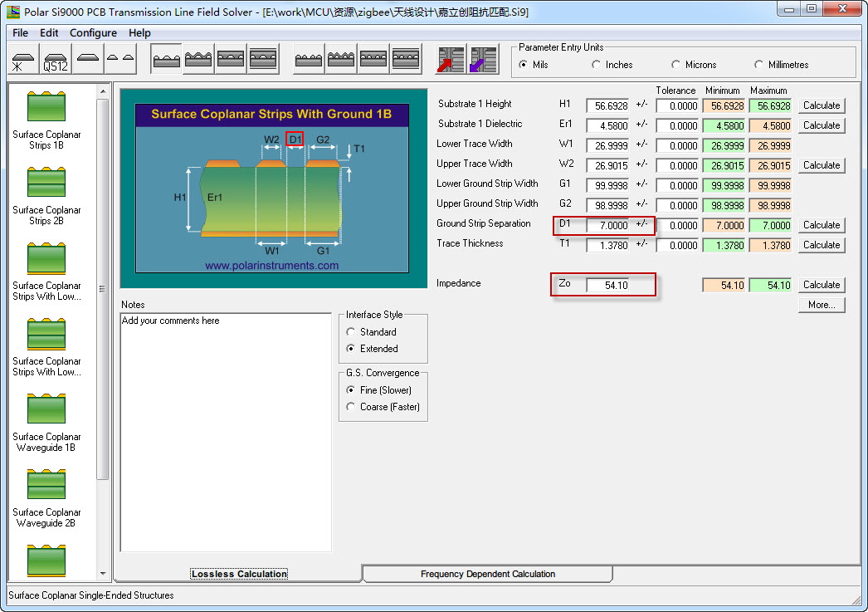This screenshot has width=868, height=612.
Task: Click the D1 ground strip separation field
Action: coord(607,225)
